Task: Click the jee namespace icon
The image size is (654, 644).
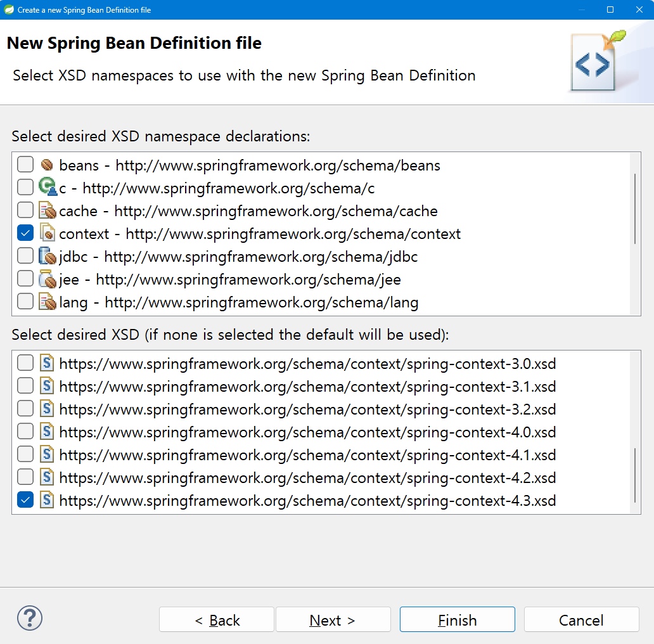Action: click(x=47, y=279)
